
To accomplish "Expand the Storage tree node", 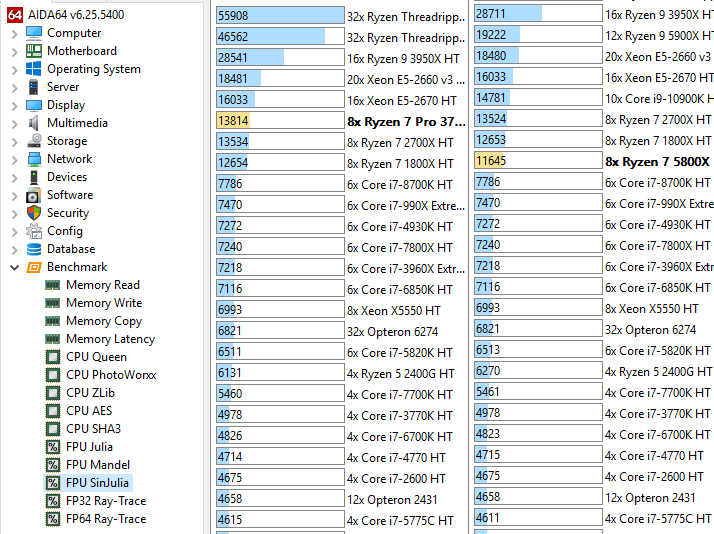I will tap(15, 141).
